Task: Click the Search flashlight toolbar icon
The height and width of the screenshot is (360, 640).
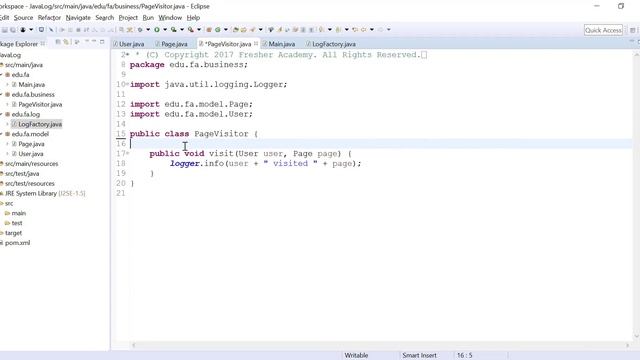Action: pos(253,29)
